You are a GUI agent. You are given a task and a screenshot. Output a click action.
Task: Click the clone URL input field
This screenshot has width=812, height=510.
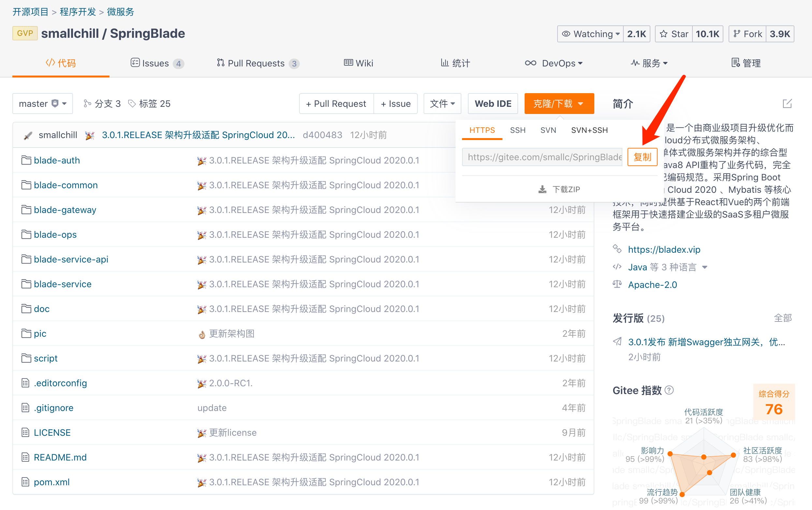(x=542, y=157)
